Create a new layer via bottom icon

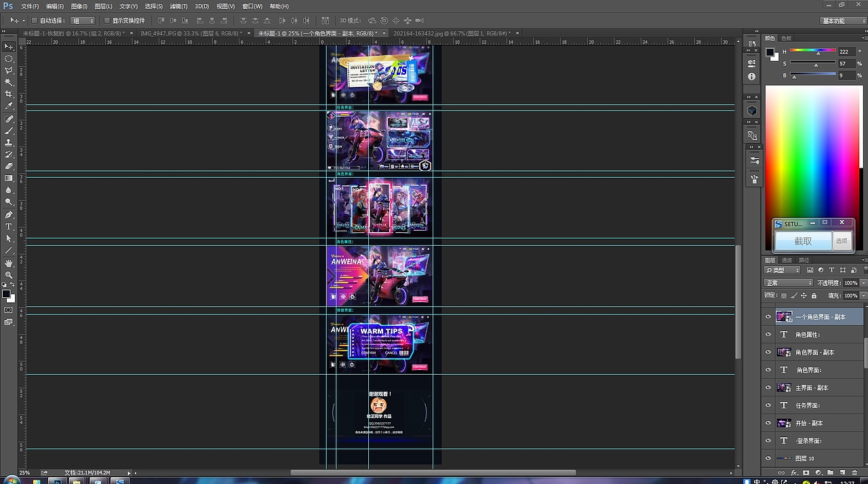[x=842, y=472]
